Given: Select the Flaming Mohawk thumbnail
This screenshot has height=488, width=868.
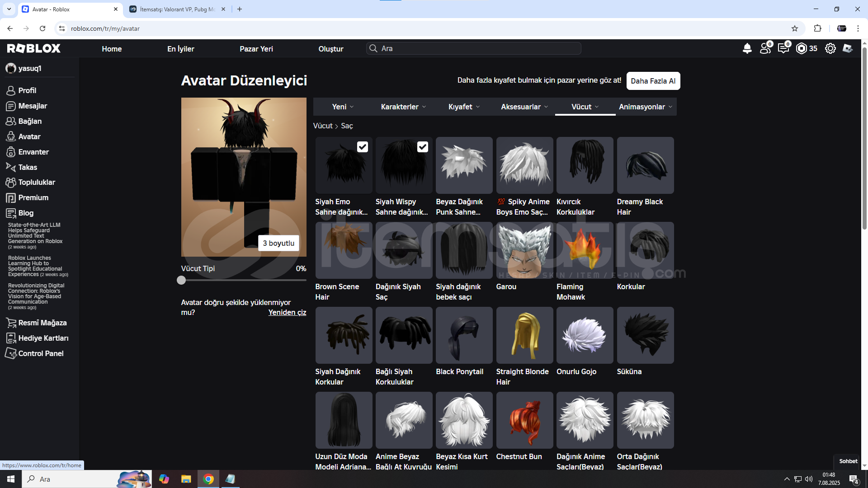Looking at the screenshot, I should pos(585,250).
